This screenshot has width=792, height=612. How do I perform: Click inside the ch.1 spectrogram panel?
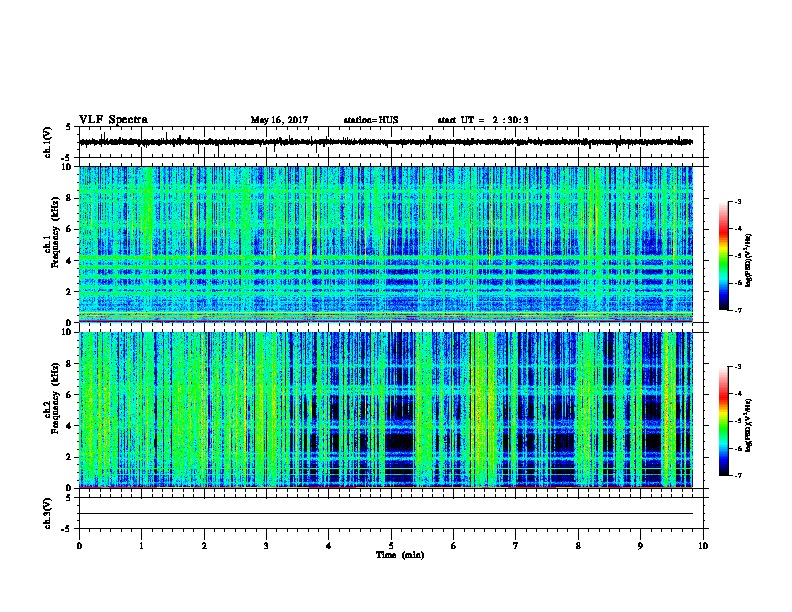tap(386, 244)
